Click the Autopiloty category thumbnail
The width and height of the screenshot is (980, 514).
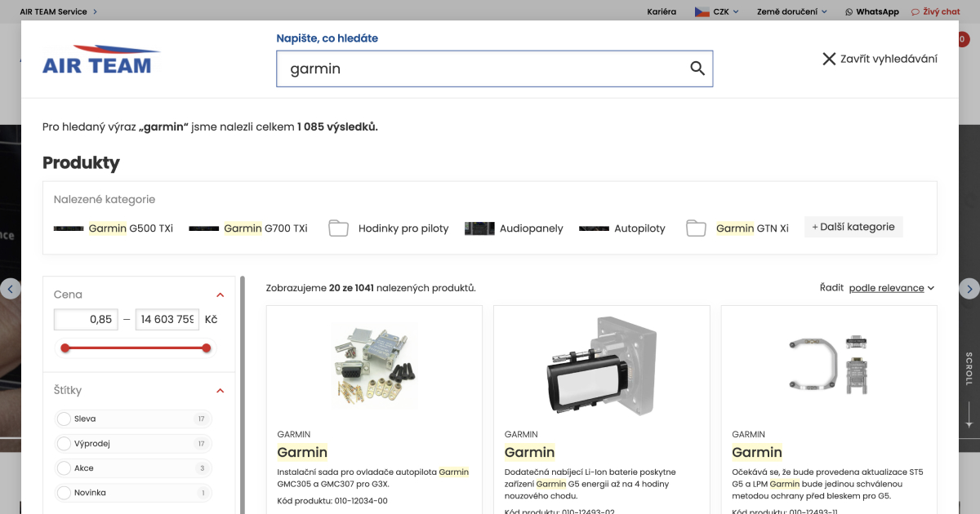594,228
